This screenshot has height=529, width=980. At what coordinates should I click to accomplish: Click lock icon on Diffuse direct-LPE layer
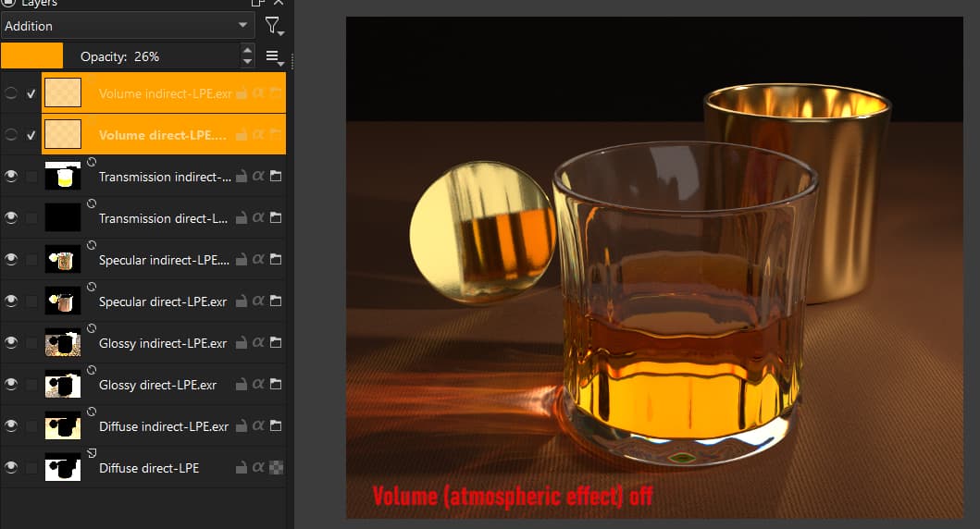tap(241, 468)
